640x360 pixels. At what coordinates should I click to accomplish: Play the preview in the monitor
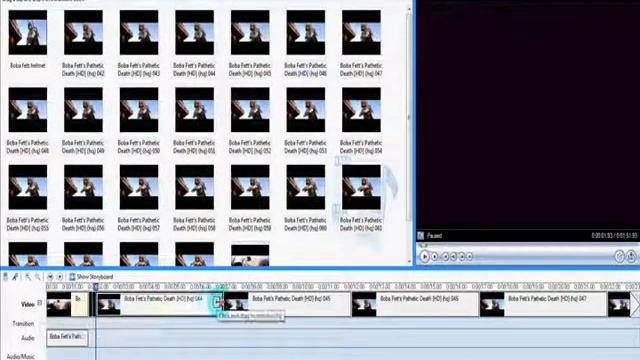tap(424, 256)
